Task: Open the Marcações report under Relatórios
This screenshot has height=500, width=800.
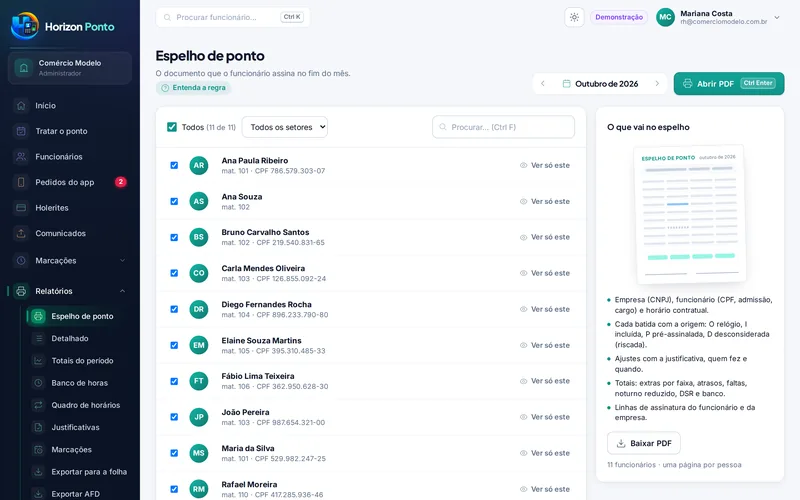Action: coord(78,449)
